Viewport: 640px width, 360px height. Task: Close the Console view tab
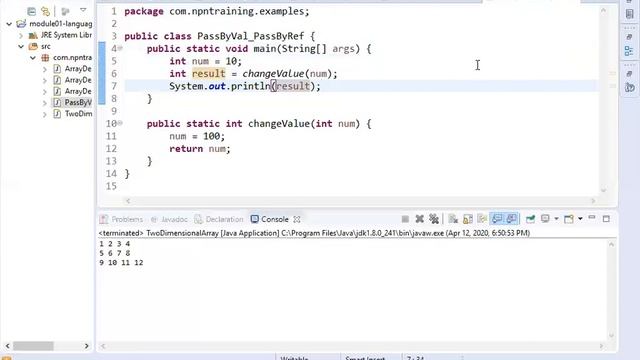[x=297, y=219]
